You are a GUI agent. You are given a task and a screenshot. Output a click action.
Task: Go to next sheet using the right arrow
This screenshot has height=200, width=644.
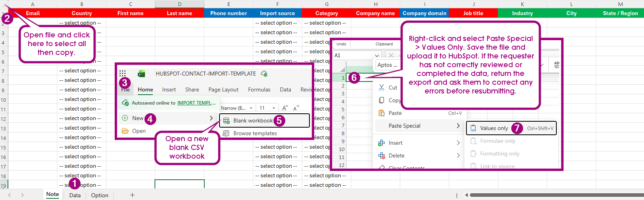(22, 195)
